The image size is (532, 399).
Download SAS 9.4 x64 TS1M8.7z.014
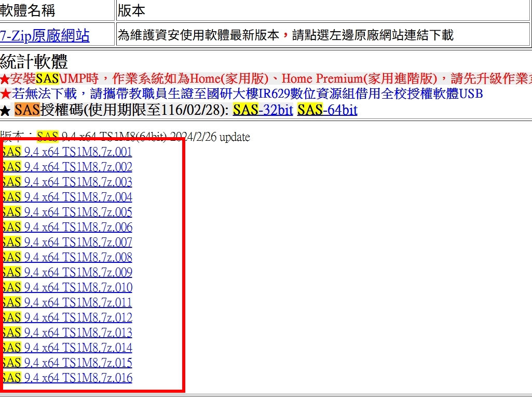67,348
